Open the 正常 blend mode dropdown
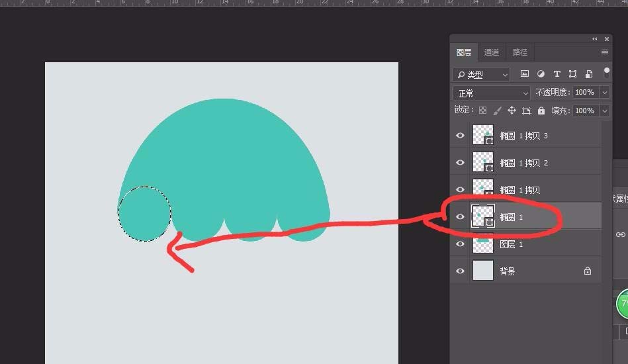This screenshot has height=364, width=628. pyautogui.click(x=491, y=93)
